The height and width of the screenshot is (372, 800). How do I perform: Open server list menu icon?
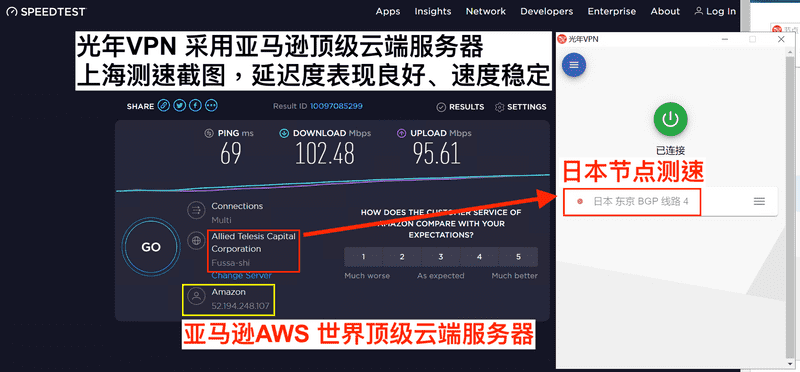759,202
